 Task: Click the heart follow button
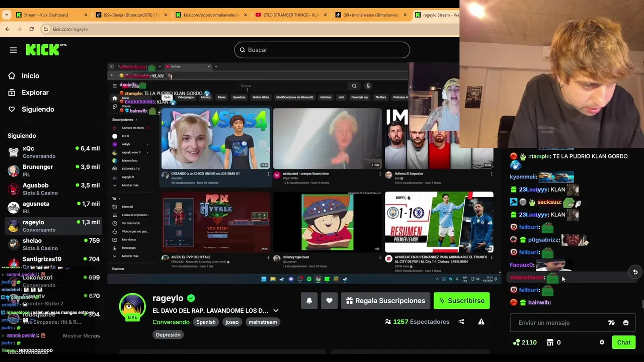coord(329,301)
